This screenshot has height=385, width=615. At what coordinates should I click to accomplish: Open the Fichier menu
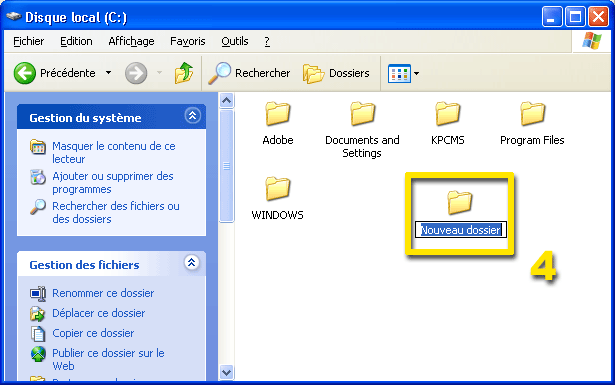(x=29, y=41)
